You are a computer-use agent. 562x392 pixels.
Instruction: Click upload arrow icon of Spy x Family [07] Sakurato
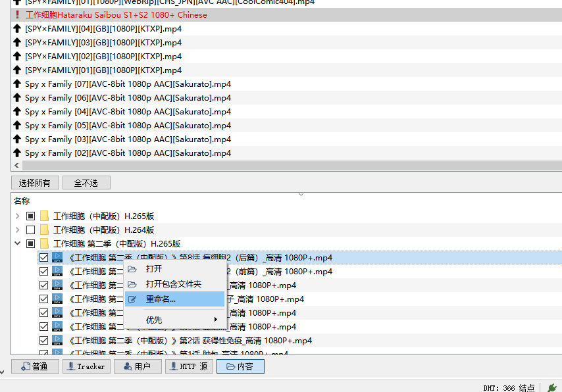(17, 84)
